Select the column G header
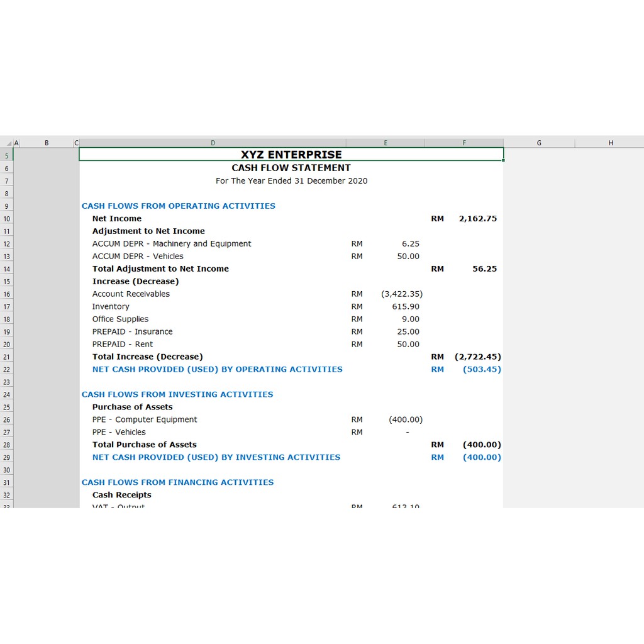This screenshot has width=644, height=644. tap(539, 143)
